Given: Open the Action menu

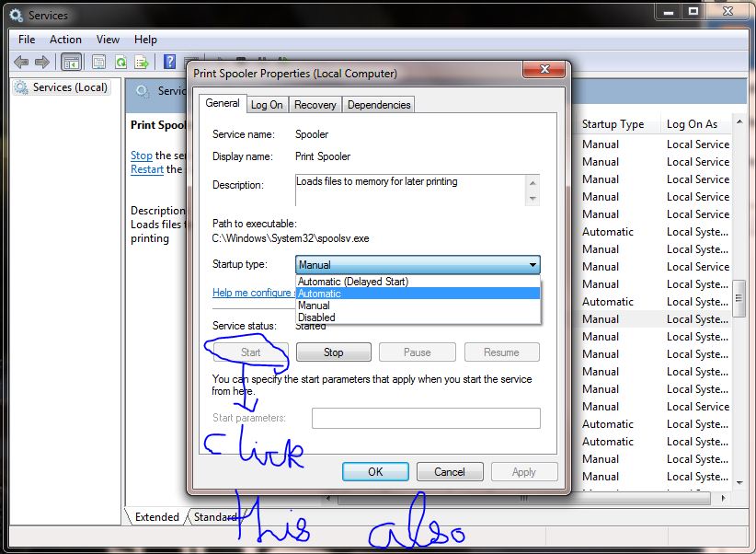Looking at the screenshot, I should (64, 40).
